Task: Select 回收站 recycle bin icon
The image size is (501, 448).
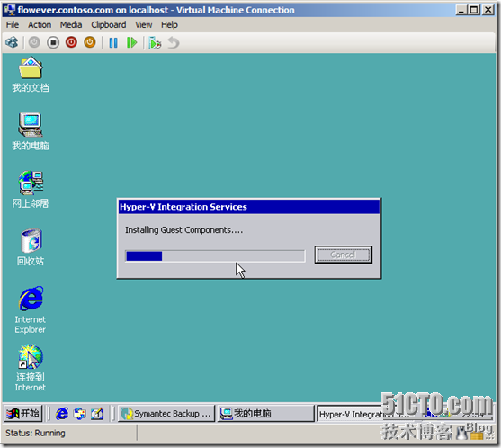Action: coord(31,247)
